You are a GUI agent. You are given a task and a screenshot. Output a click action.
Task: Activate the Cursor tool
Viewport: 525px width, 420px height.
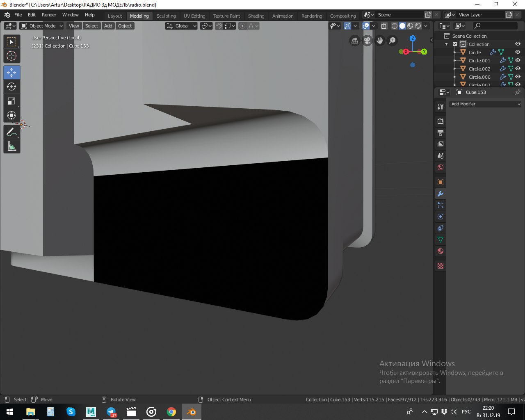(x=11, y=56)
